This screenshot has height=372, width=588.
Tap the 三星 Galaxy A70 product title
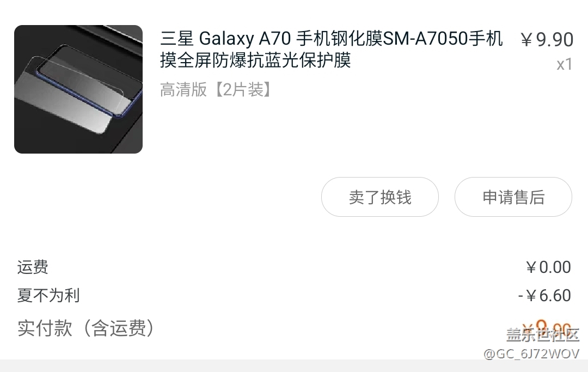[x=332, y=38]
